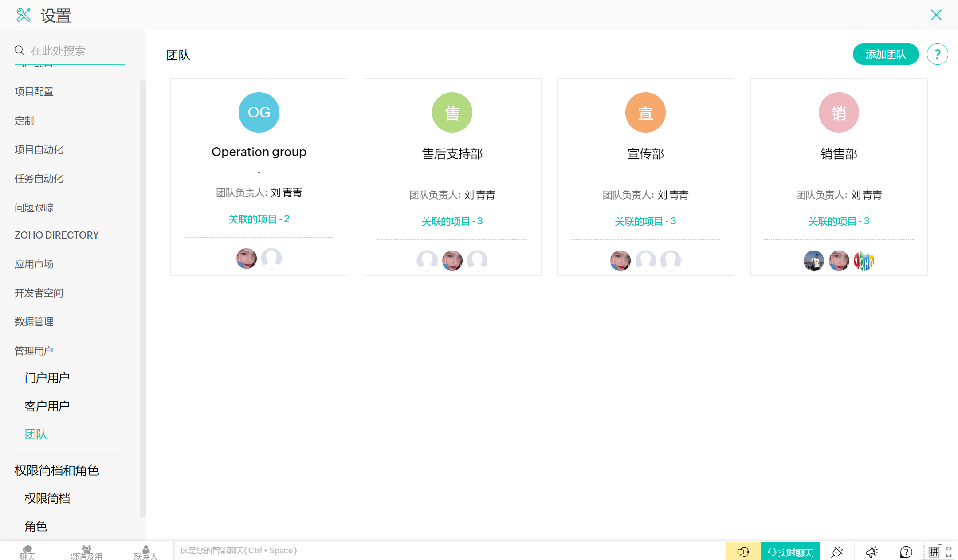Open 关联的项目 - 3 on 销售部 card

point(838,221)
